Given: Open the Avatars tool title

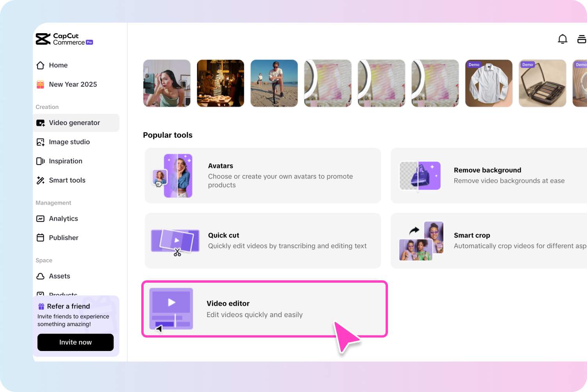Looking at the screenshot, I should point(221,166).
